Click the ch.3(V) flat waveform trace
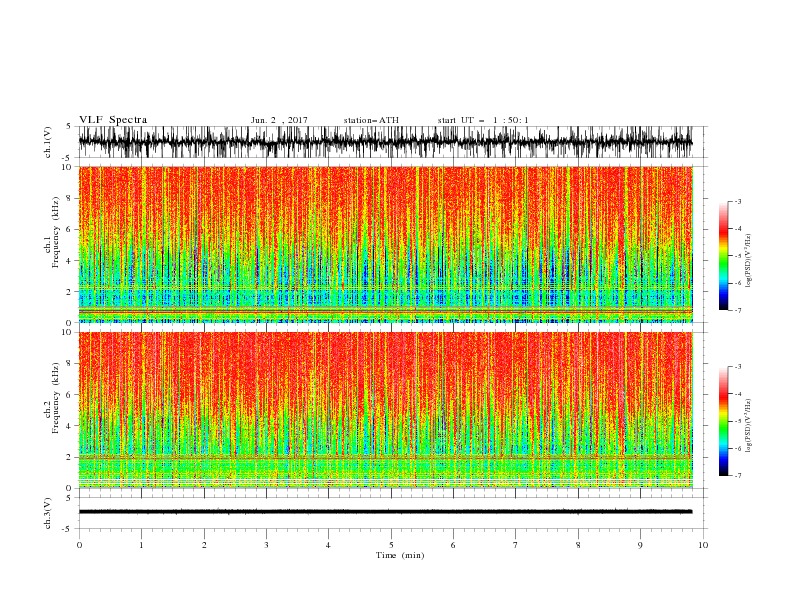Image resolution: width=792 pixels, height=612 pixels. 385,512
